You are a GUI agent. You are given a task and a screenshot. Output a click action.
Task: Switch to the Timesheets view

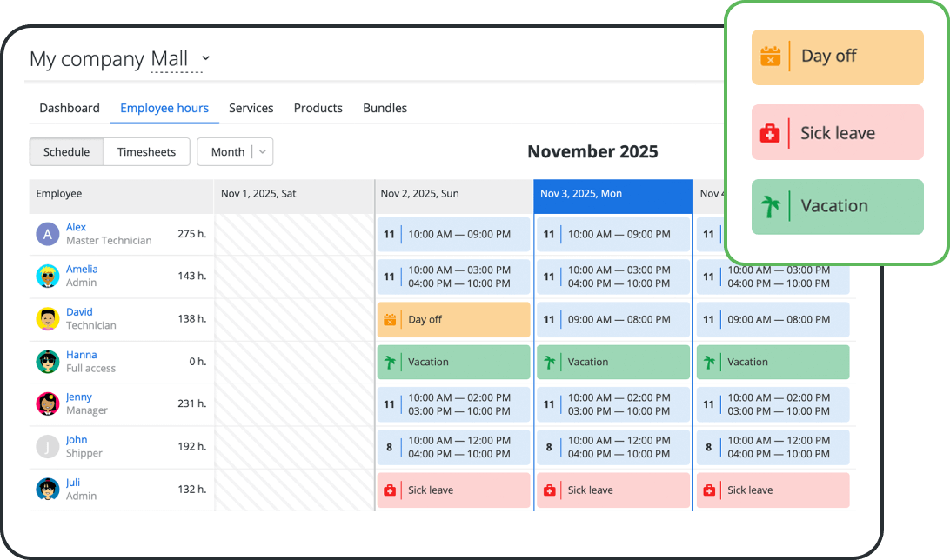click(146, 151)
